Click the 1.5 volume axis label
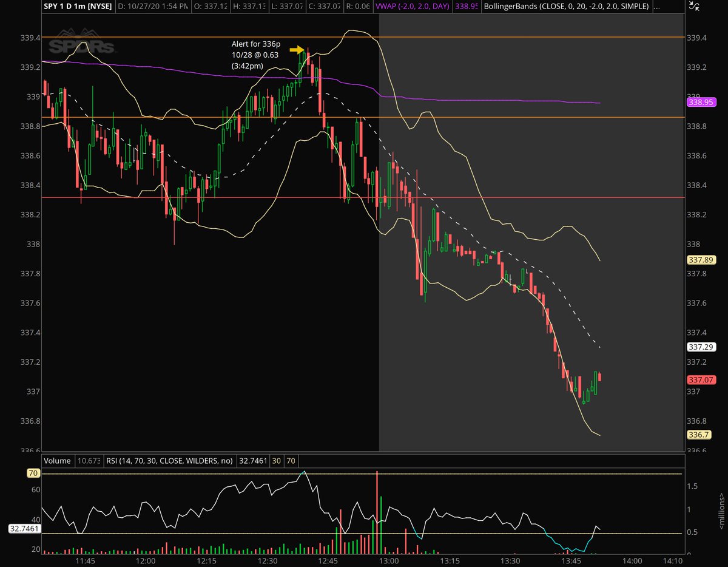 [693, 486]
